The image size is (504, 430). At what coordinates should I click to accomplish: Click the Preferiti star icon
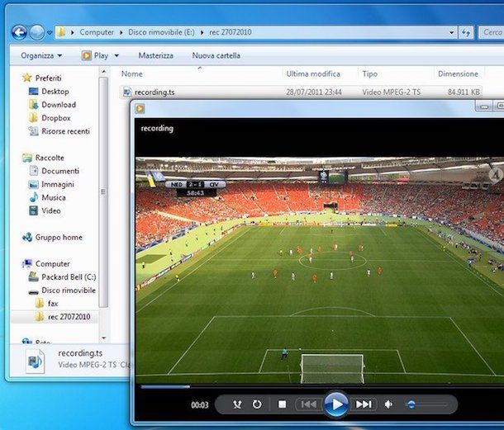pos(27,78)
